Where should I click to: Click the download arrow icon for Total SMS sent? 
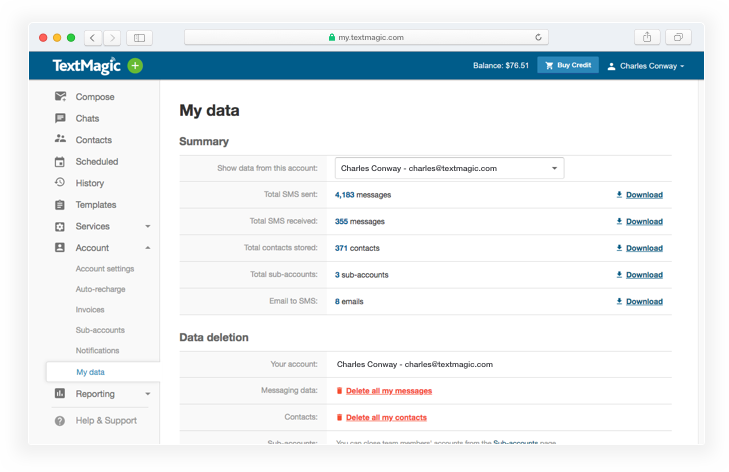coord(619,194)
